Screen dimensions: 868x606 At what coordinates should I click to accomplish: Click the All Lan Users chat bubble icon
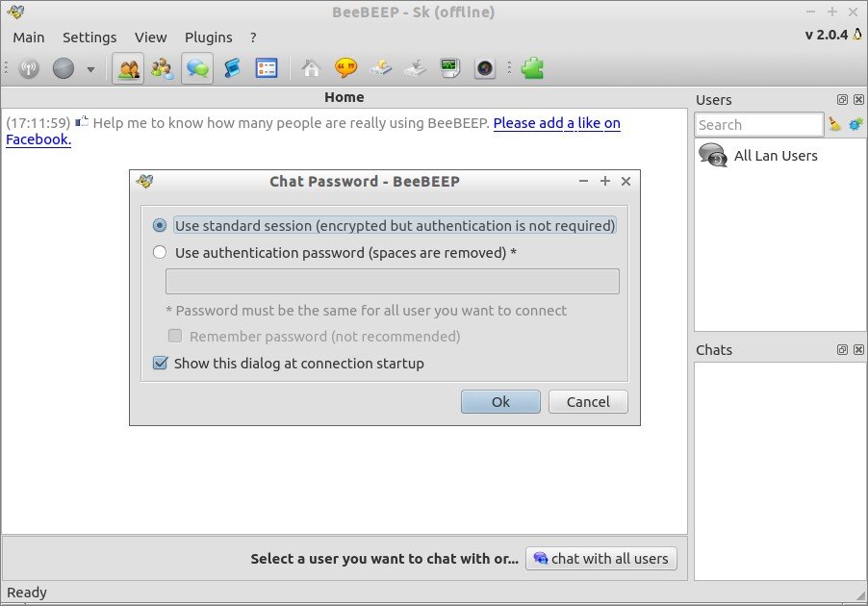tap(712, 156)
